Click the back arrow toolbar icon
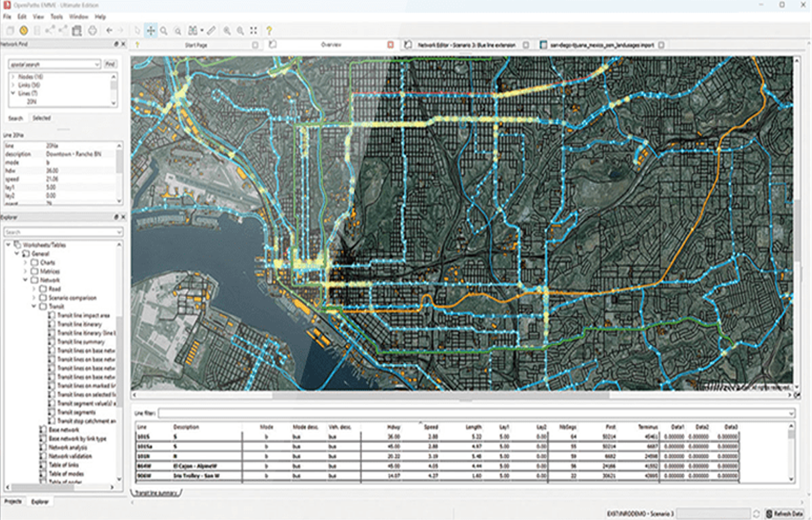 pos(109,31)
